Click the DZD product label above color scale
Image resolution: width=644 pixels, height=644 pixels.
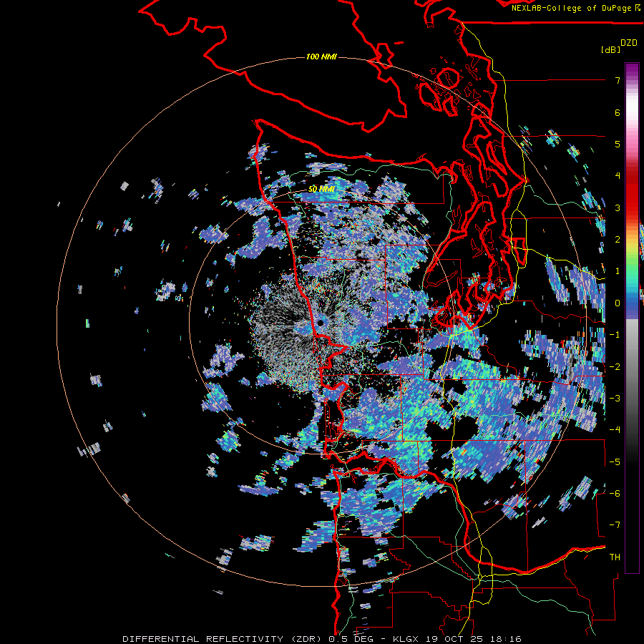(x=629, y=43)
